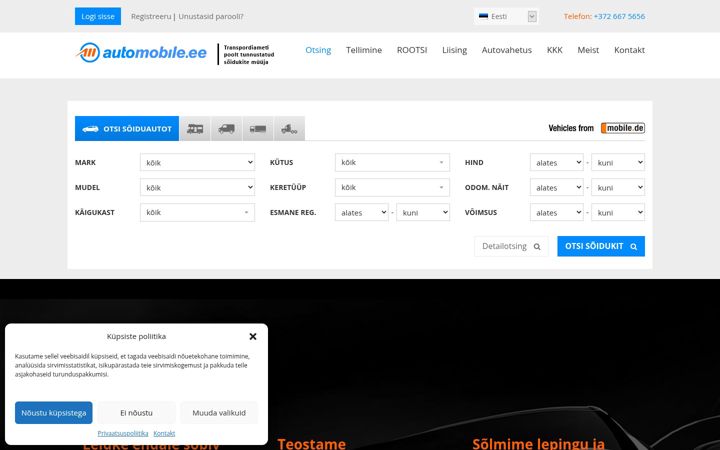Expand the Mudel dropdown

point(197,187)
